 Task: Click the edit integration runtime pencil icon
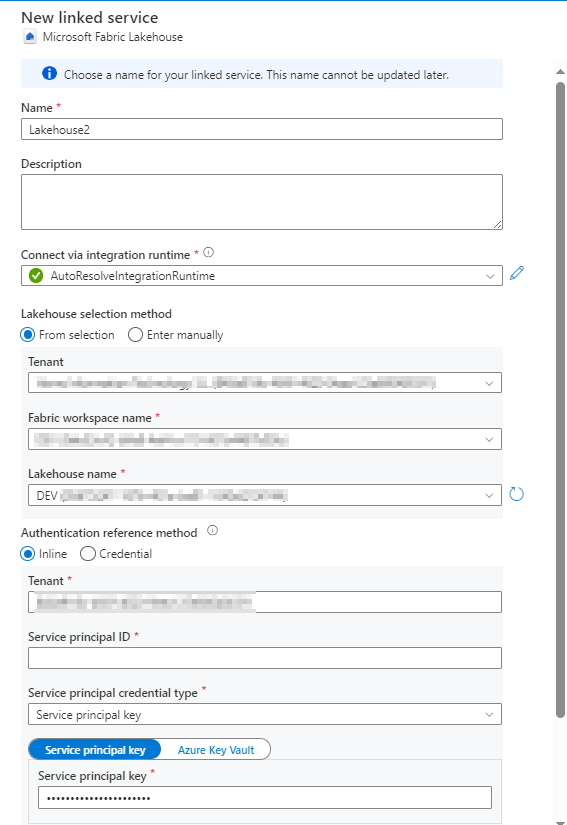click(x=517, y=273)
